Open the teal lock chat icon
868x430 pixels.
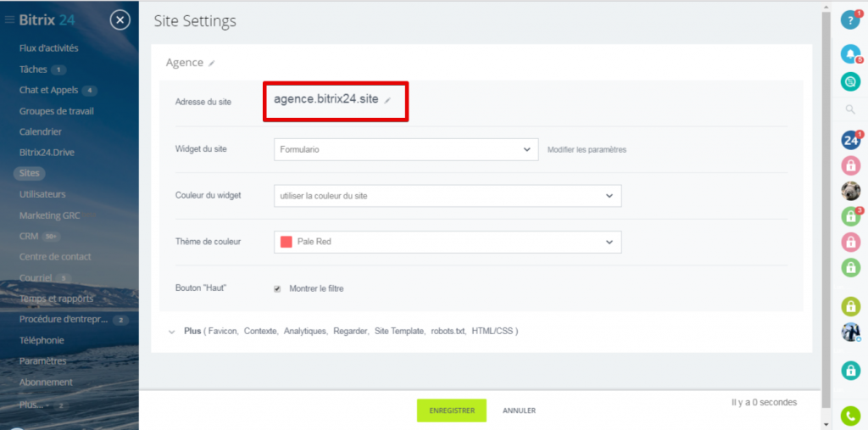[x=850, y=370]
